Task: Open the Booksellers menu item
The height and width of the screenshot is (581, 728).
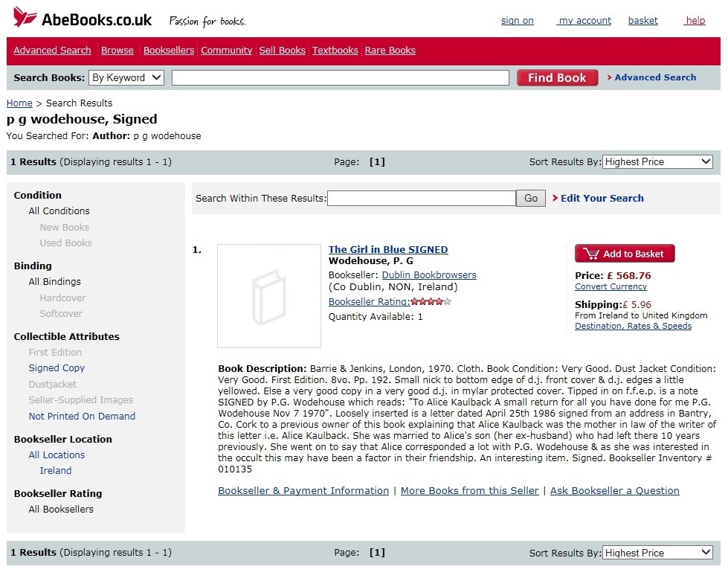Action: (169, 51)
